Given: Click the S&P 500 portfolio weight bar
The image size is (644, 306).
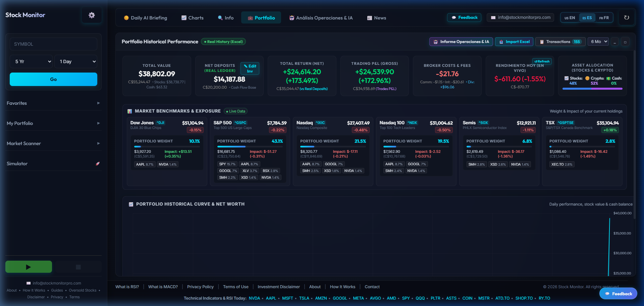Looking at the screenshot, I should [x=250, y=146].
